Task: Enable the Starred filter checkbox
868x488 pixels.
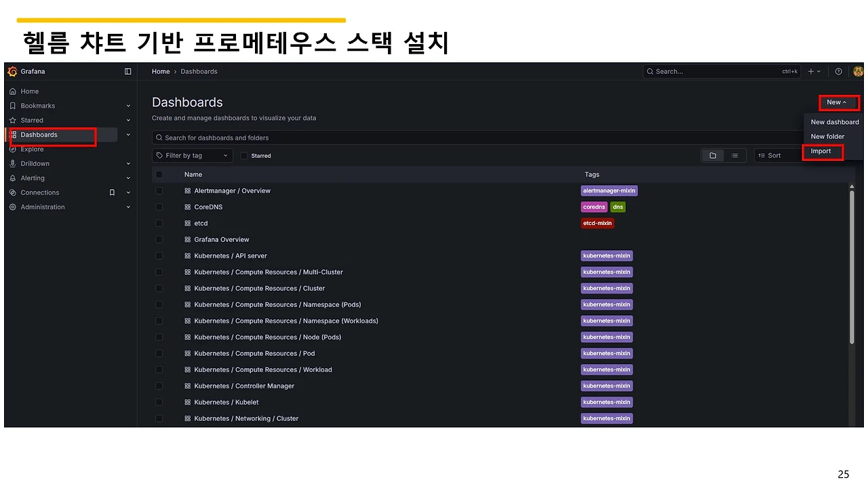Action: pos(244,155)
